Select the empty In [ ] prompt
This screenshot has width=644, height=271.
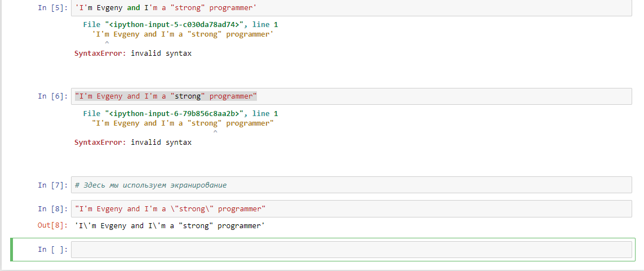click(x=52, y=250)
